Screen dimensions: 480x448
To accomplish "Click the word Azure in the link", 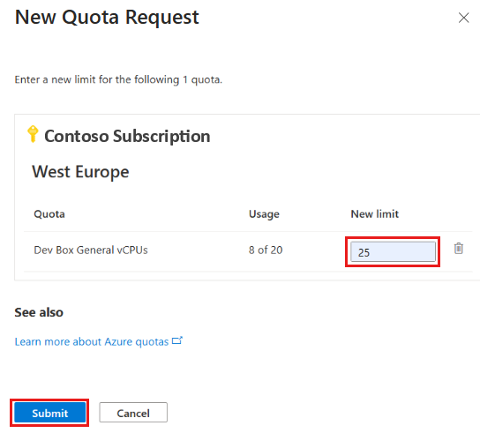I will click(x=118, y=341).
